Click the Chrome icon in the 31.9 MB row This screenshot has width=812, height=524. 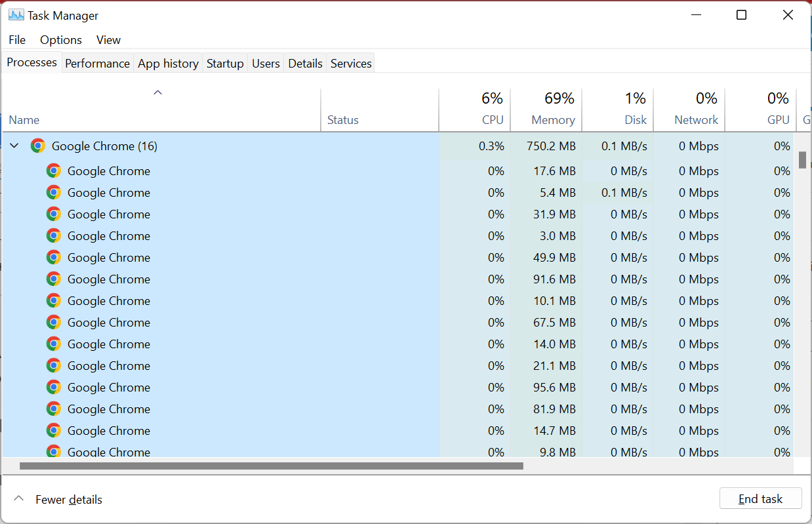coord(54,214)
